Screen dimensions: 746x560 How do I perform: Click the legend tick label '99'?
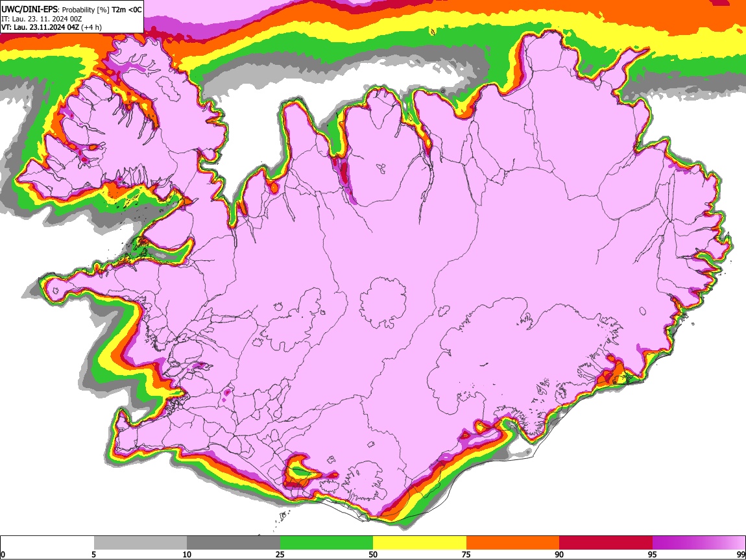(x=740, y=554)
